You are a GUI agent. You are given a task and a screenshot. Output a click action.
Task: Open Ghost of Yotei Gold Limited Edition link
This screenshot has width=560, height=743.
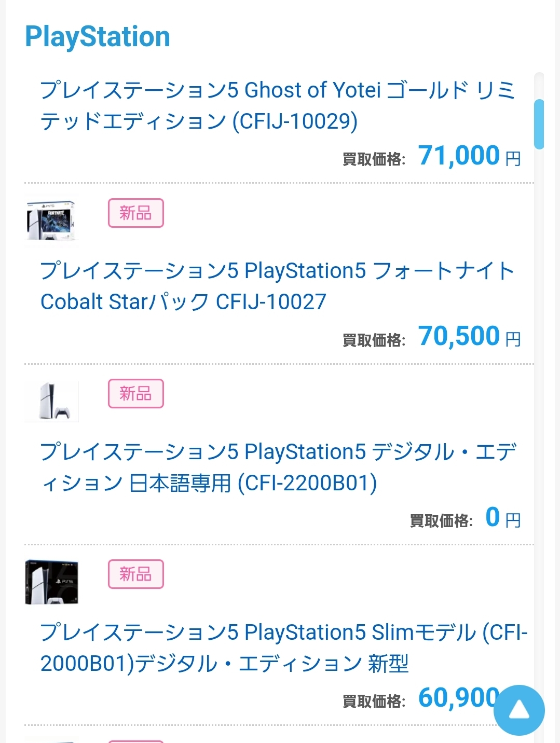277,105
